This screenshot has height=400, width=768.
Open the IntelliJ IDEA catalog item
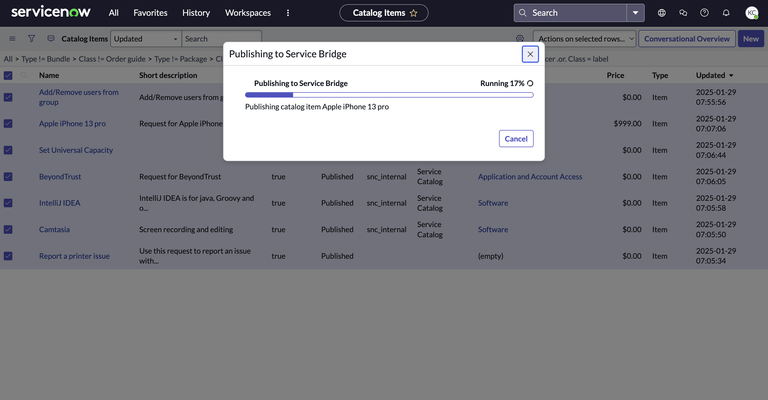pyautogui.click(x=60, y=203)
